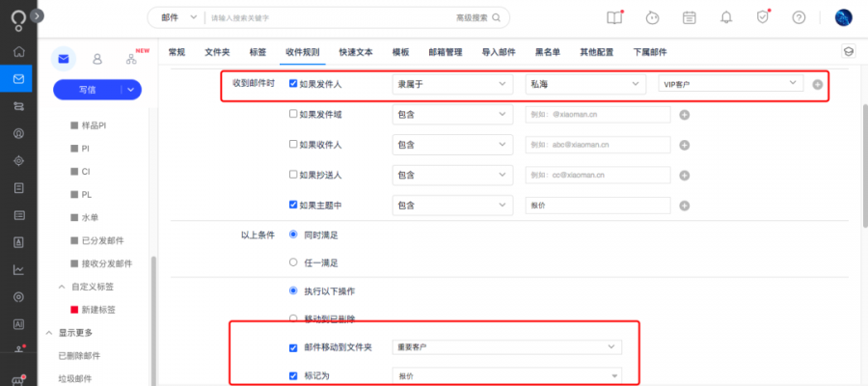The height and width of the screenshot is (386, 868).
Task: Expand the 重要客户 folder dropdown
Action: (x=505, y=346)
